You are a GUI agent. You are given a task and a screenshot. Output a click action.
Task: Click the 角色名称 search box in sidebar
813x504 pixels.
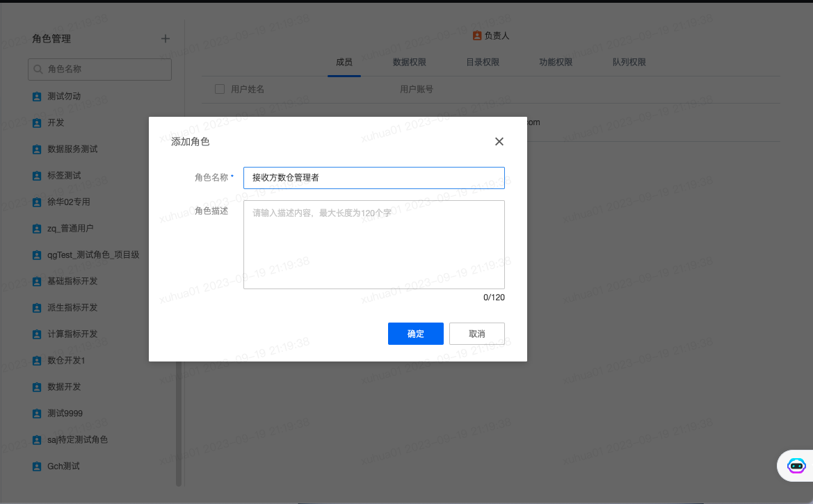[99, 70]
